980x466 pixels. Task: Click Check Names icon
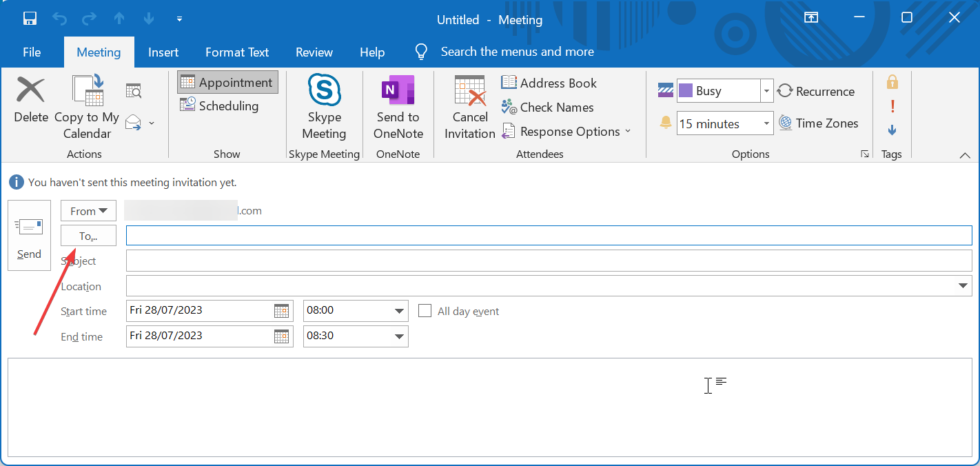[x=509, y=108]
